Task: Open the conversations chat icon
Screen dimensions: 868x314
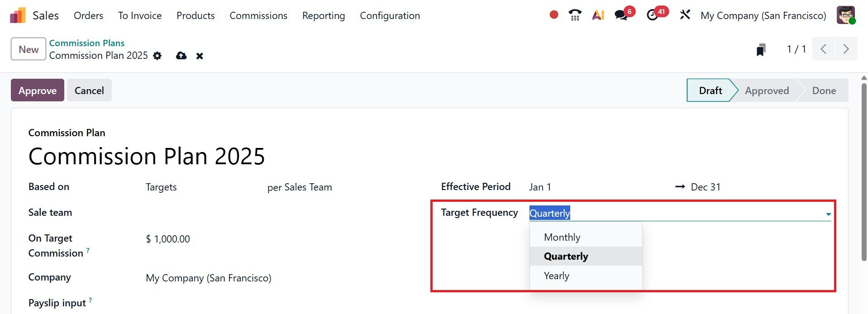Action: click(x=621, y=15)
